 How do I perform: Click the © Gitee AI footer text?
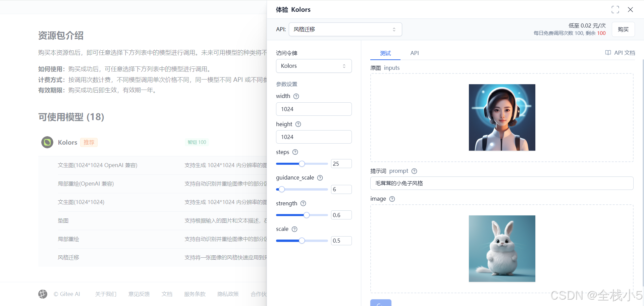[x=67, y=294]
